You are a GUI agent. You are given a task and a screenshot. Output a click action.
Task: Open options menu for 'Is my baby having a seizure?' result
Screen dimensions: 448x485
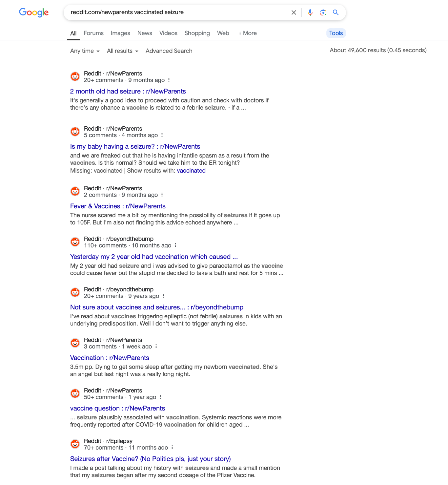tap(162, 135)
